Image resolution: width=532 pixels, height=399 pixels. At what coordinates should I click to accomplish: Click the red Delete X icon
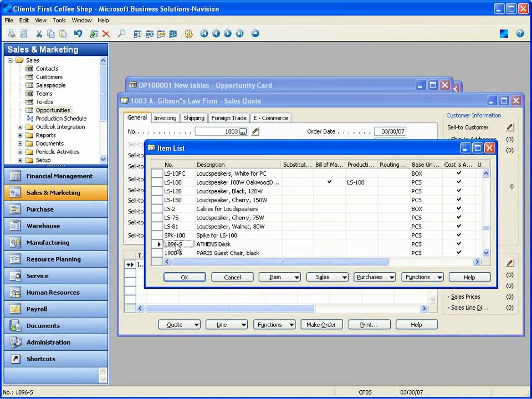coord(106,34)
